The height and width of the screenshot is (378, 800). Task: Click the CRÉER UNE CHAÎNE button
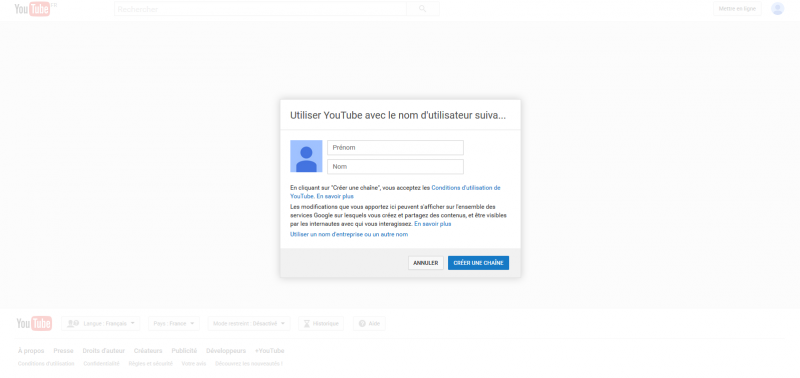click(478, 263)
